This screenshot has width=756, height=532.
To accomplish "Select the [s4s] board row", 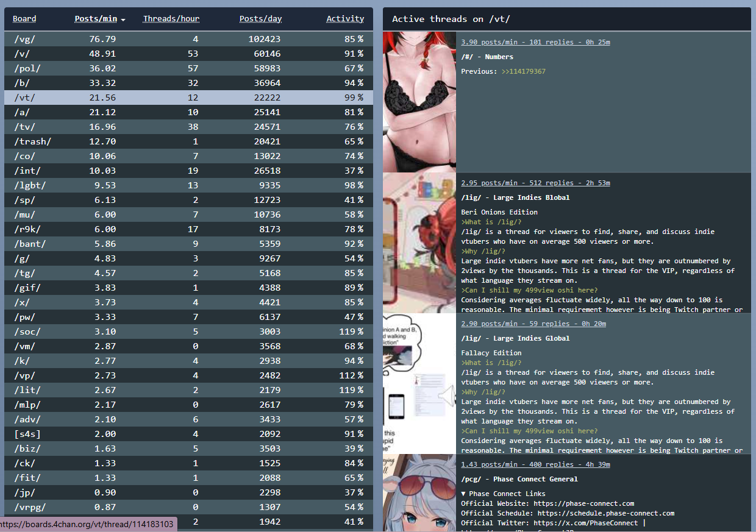I will click(188, 434).
